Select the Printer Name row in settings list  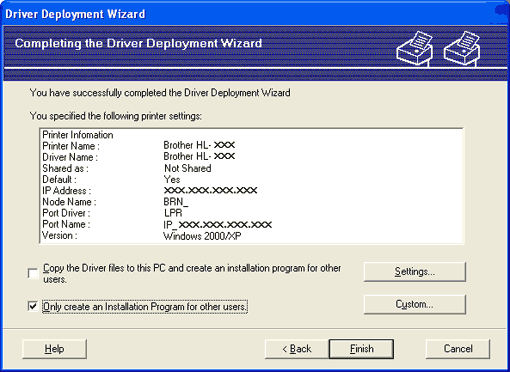(x=252, y=146)
